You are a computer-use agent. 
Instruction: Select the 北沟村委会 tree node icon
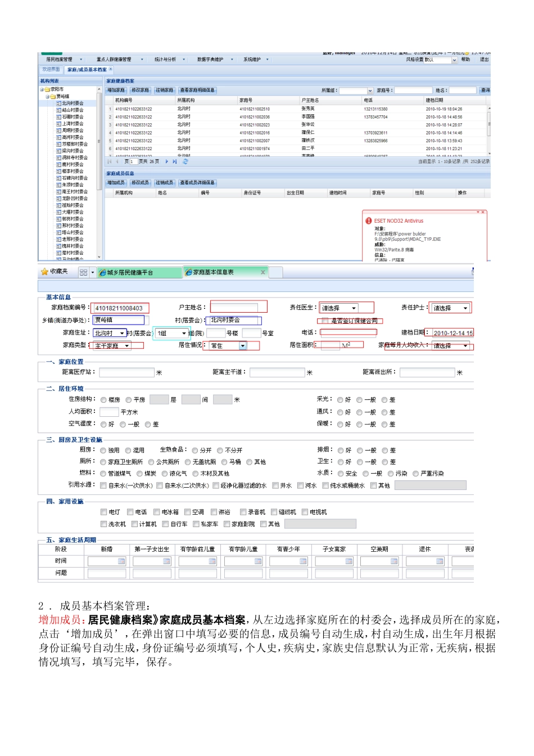[58, 103]
